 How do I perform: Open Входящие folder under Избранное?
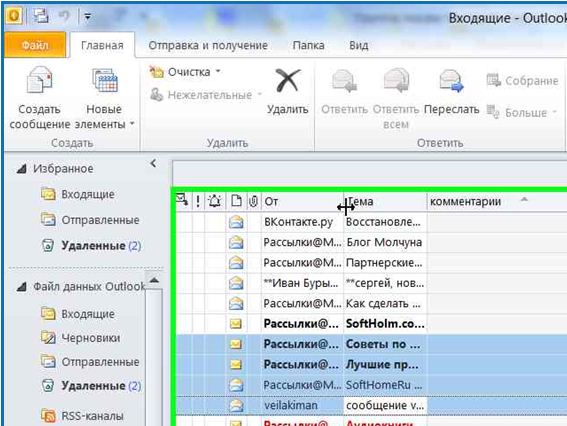pyautogui.click(x=77, y=194)
